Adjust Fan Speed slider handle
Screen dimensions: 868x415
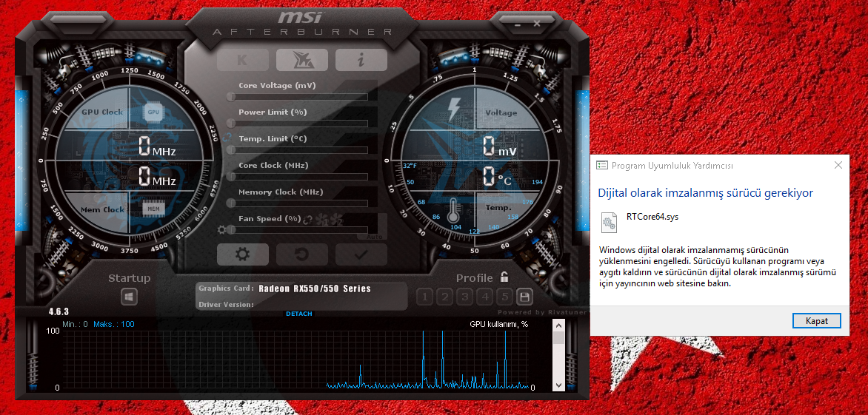pyautogui.click(x=230, y=229)
